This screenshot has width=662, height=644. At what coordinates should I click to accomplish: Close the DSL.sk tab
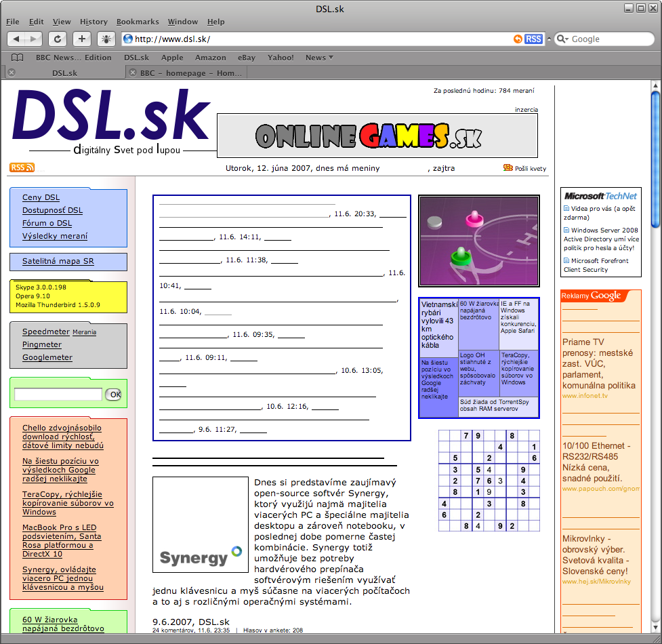pos(12,73)
